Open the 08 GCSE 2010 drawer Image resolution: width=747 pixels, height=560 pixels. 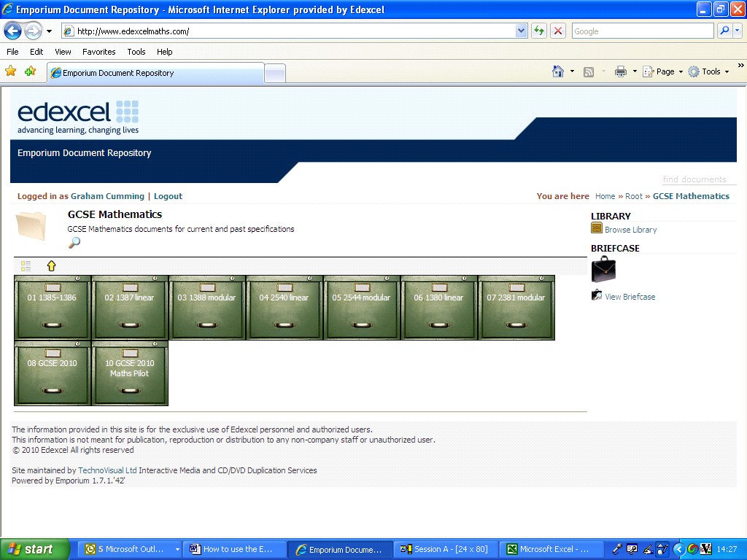[x=52, y=373]
